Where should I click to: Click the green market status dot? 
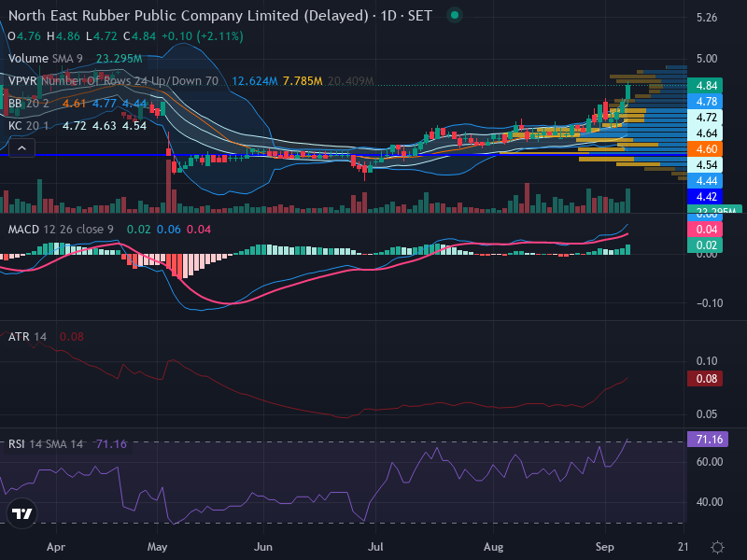tap(455, 15)
